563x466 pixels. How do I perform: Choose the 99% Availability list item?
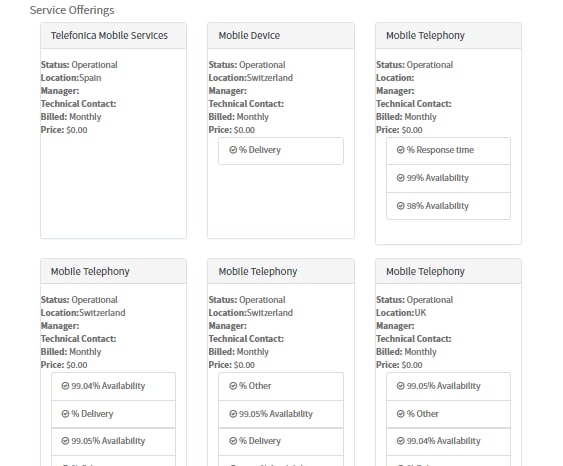pos(448,178)
